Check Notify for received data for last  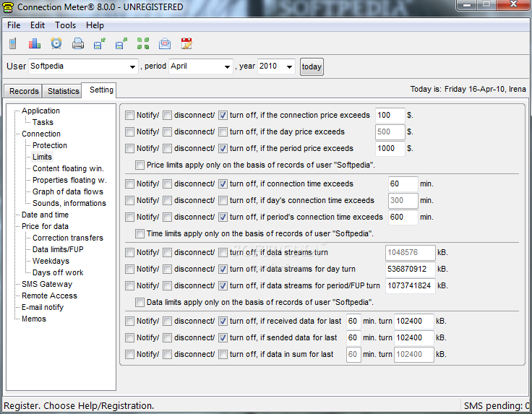pyautogui.click(x=129, y=321)
